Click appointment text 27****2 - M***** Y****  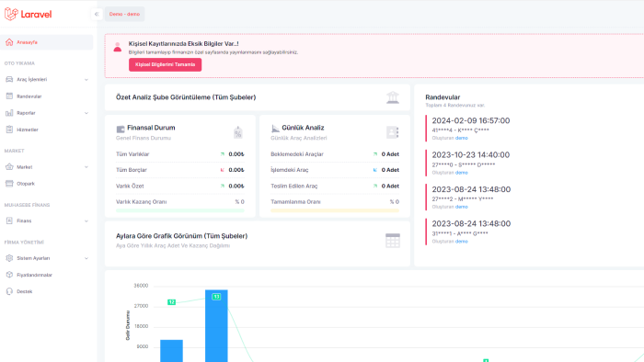[x=463, y=199]
